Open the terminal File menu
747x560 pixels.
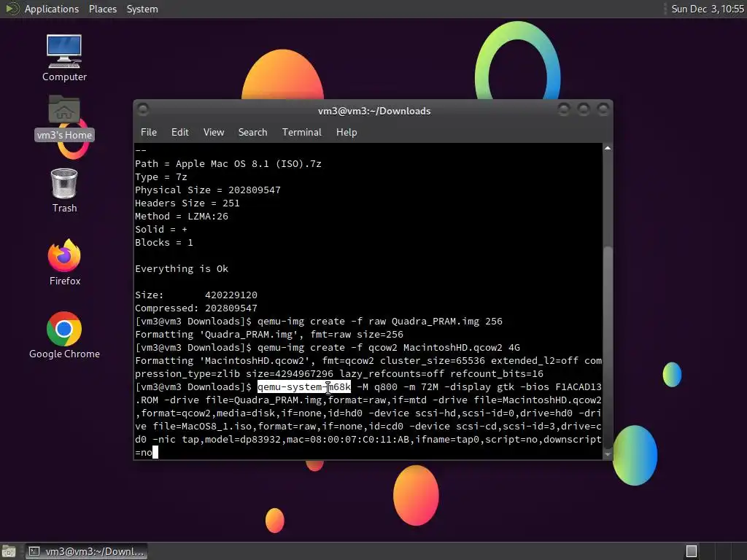149,133
